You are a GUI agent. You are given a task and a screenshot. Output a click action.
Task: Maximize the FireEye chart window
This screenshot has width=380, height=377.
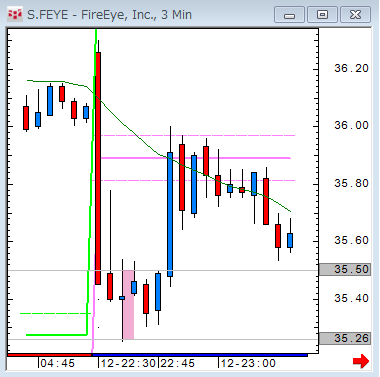(x=322, y=15)
